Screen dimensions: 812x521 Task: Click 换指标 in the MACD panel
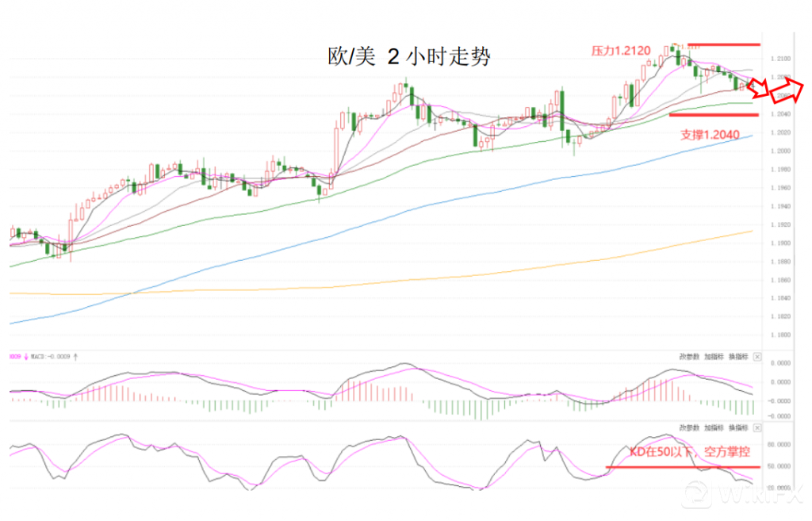738,357
